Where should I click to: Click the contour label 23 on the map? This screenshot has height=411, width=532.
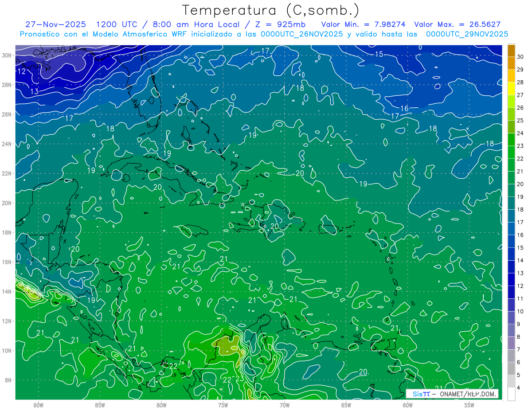(239, 379)
